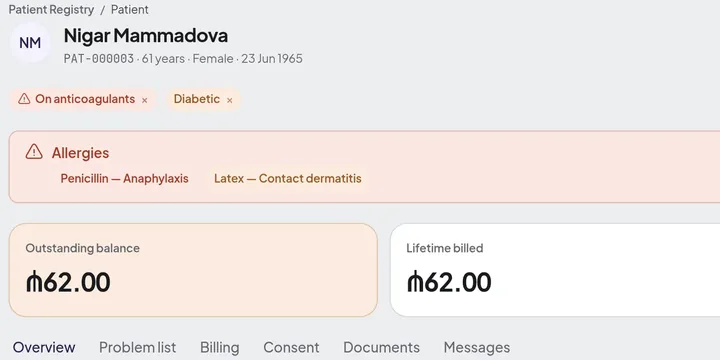Image resolution: width=720 pixels, height=360 pixels.
Task: Open the Patient Registry breadcrumb
Action: [x=51, y=10]
